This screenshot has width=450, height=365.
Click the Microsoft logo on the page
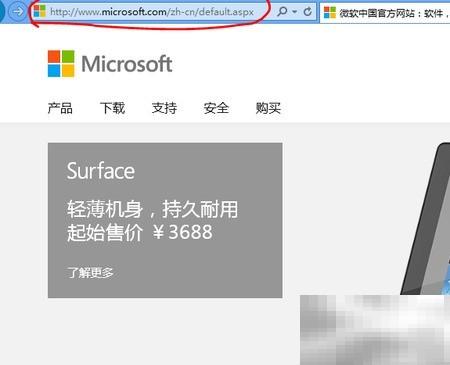[110, 64]
